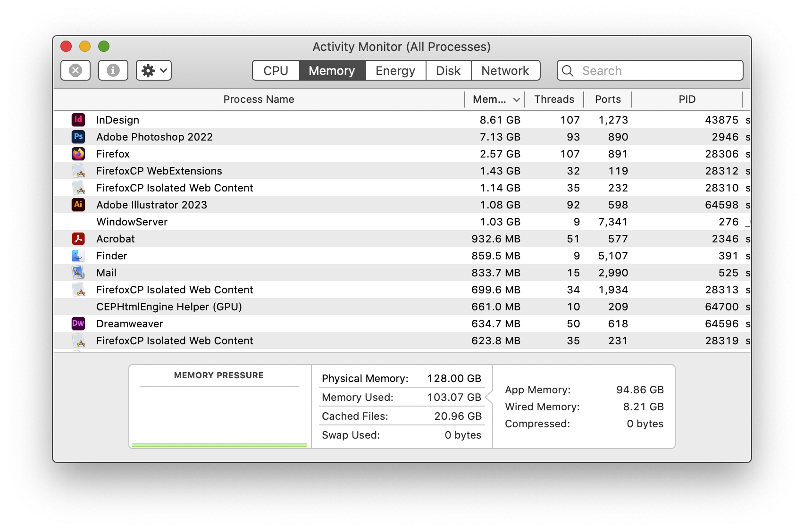Click the Dreamweaver process name text
The height and width of the screenshot is (532, 804).
(130, 324)
